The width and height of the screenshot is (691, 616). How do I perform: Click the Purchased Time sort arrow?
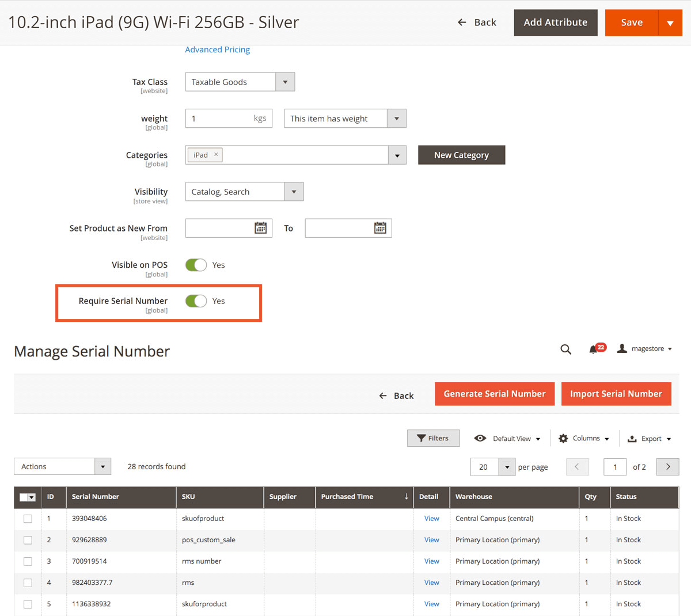pos(406,496)
